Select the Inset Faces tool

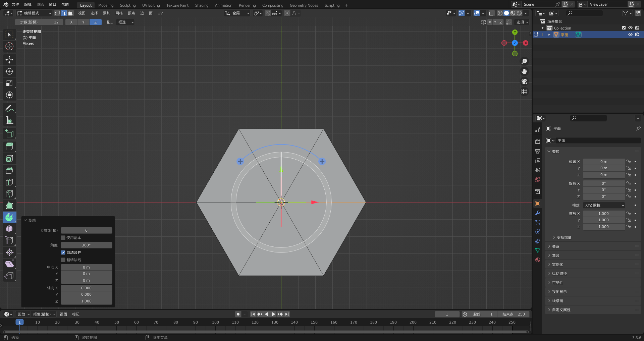[9, 159]
